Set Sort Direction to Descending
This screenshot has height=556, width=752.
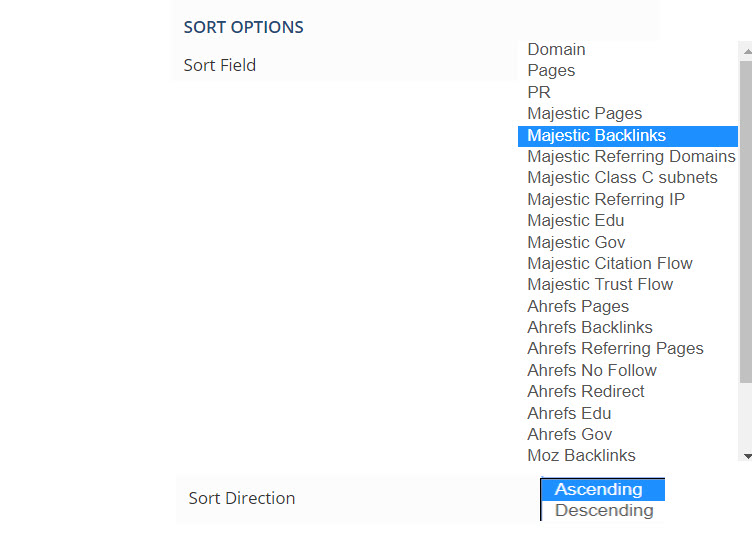pyautogui.click(x=604, y=510)
